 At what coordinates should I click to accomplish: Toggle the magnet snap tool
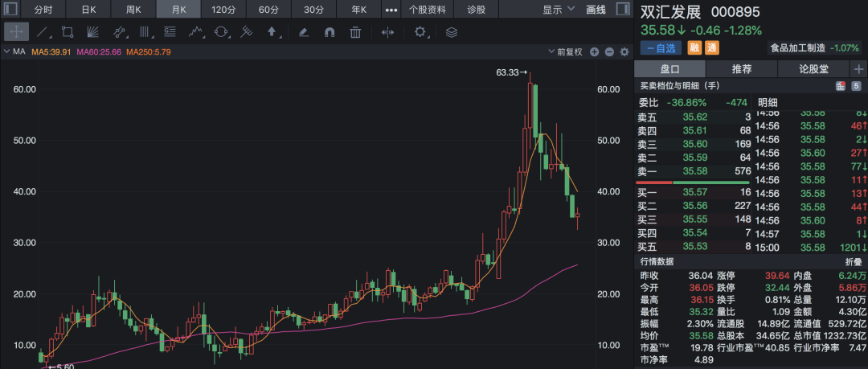tap(330, 32)
